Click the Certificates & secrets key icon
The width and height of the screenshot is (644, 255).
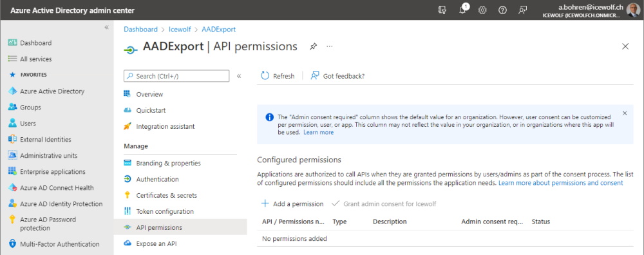pos(128,196)
